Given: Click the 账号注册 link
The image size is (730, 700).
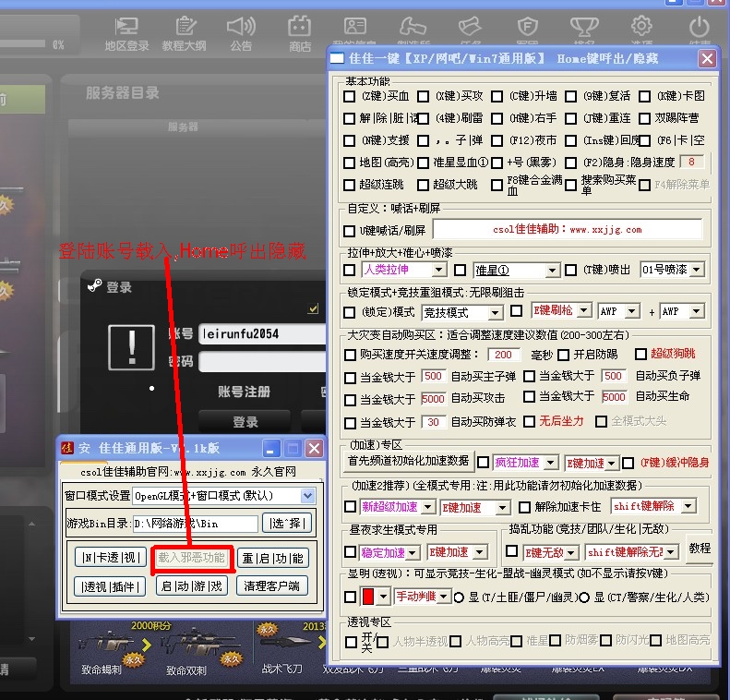Looking at the screenshot, I should [244, 392].
